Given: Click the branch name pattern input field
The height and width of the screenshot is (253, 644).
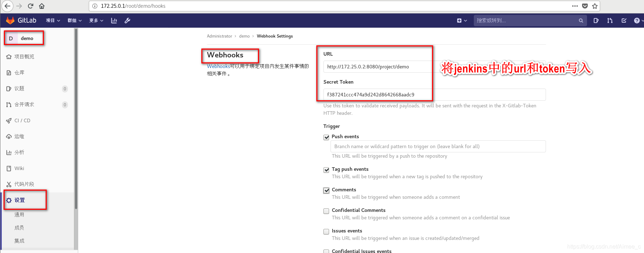Looking at the screenshot, I should [x=438, y=146].
